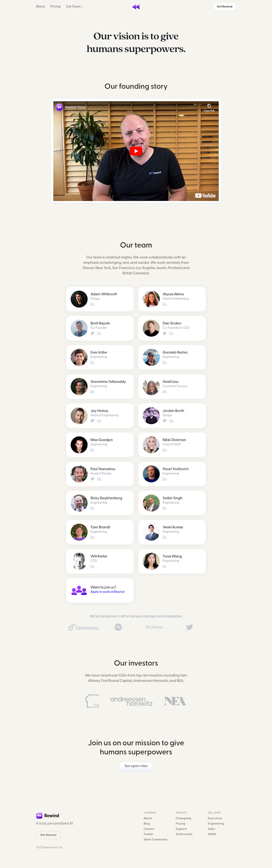Open the About menu item
Viewport: 272px width, 868px height.
tap(40, 7)
